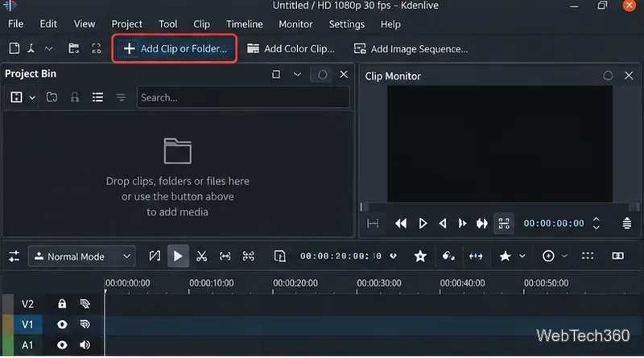The image size is (644, 358).
Task: Click the new document icon in toolbar
Action: [x=14, y=48]
